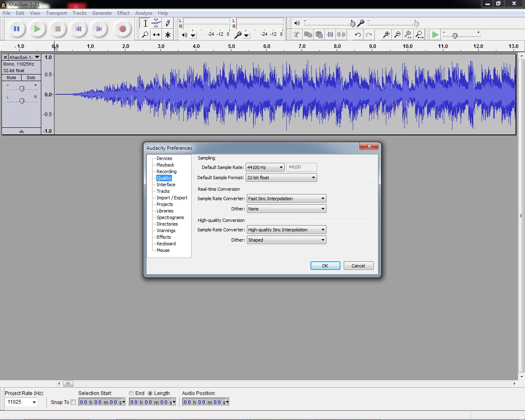
Task: Select Devices in preferences list
Action: 164,158
